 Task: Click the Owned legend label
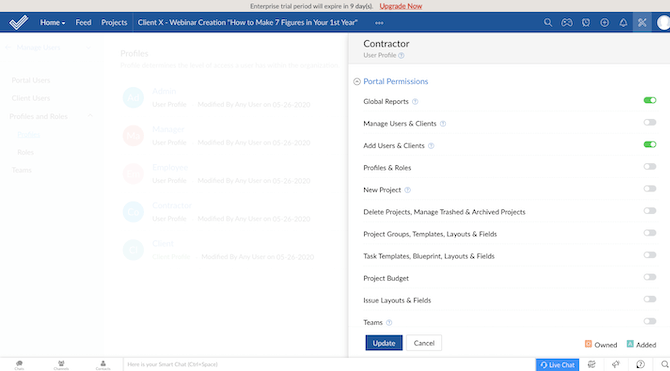(x=605, y=344)
